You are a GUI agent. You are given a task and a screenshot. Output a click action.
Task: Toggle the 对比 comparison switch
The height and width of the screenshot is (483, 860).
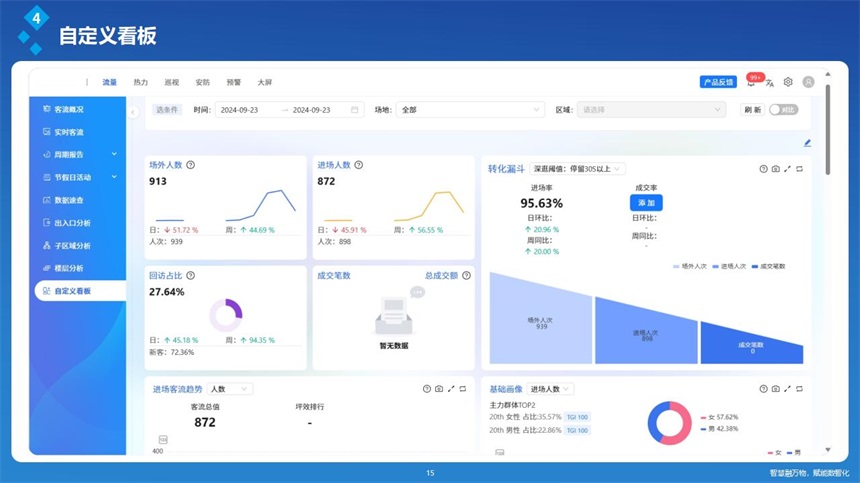click(x=783, y=110)
